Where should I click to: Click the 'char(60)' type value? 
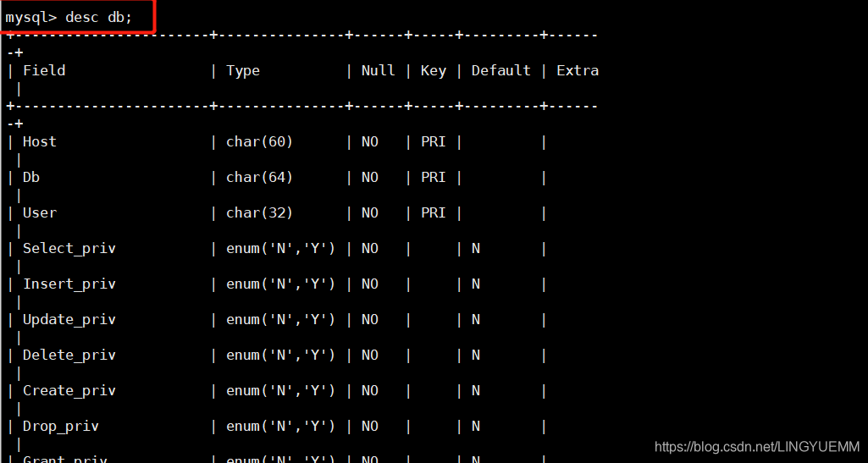click(260, 142)
